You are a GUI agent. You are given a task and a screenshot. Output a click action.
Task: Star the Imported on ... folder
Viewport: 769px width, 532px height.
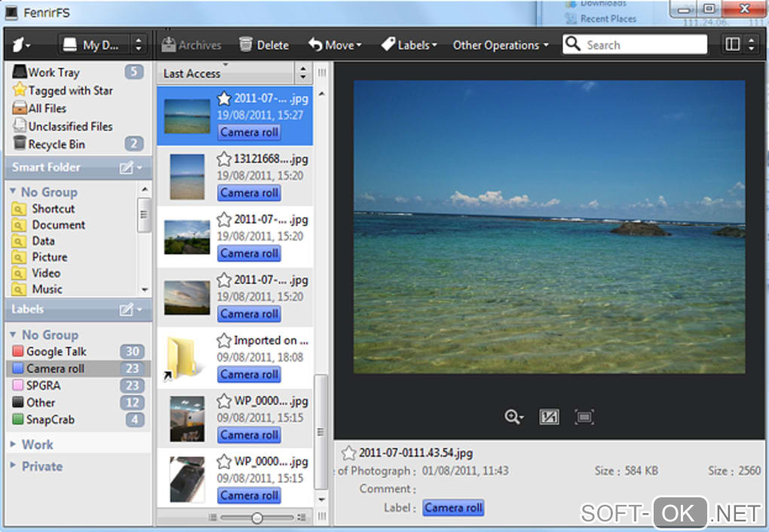[224, 341]
